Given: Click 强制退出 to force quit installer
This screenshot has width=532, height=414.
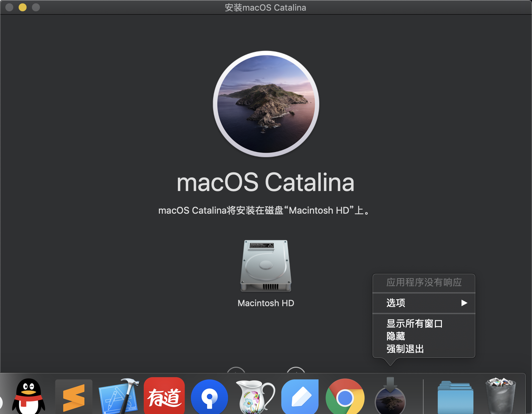Looking at the screenshot, I should pos(405,349).
